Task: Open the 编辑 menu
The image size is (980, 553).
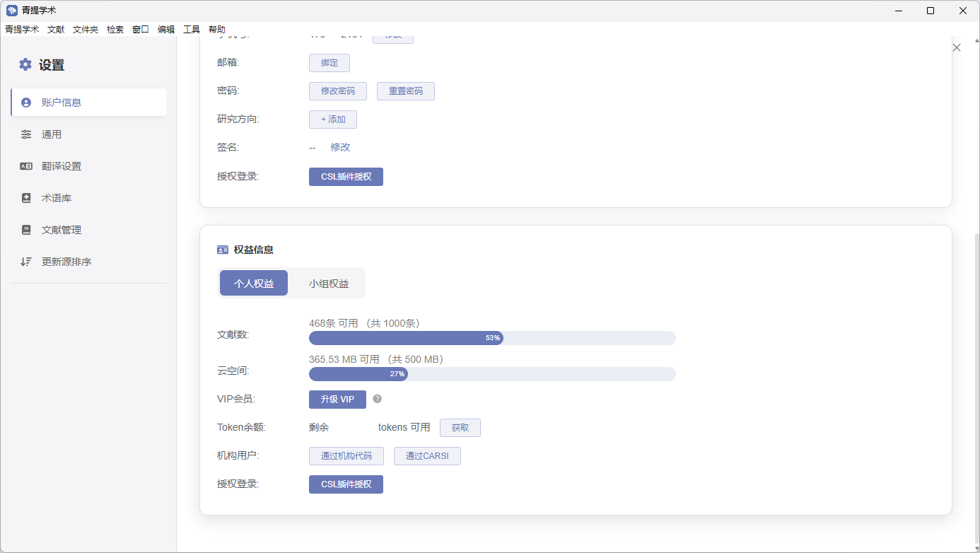Action: [166, 29]
